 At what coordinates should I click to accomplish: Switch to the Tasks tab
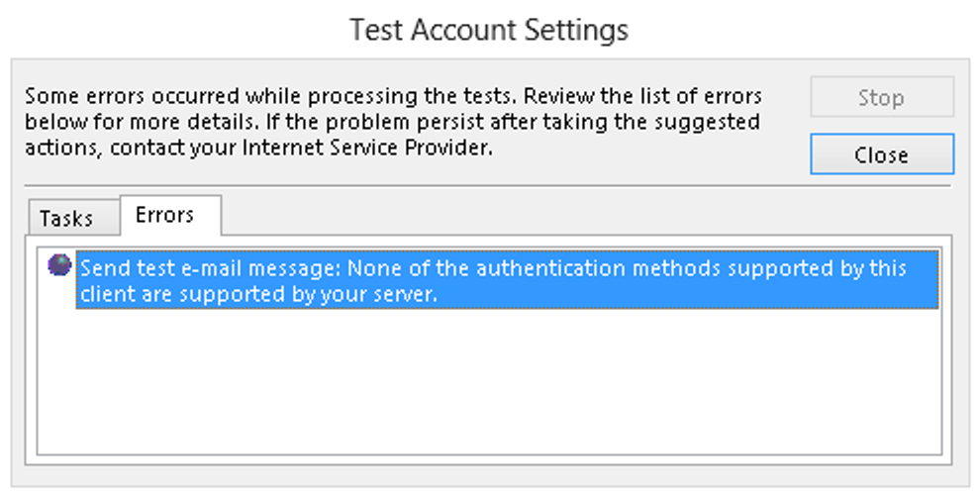click(x=66, y=218)
